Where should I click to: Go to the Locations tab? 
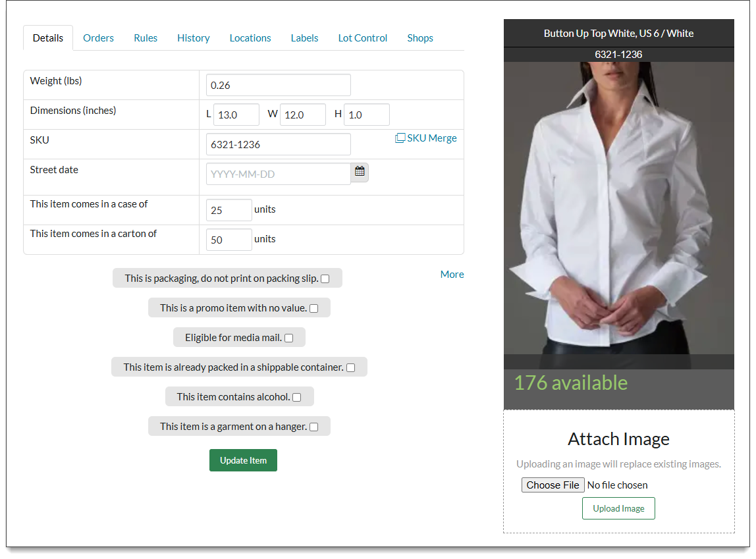(250, 38)
